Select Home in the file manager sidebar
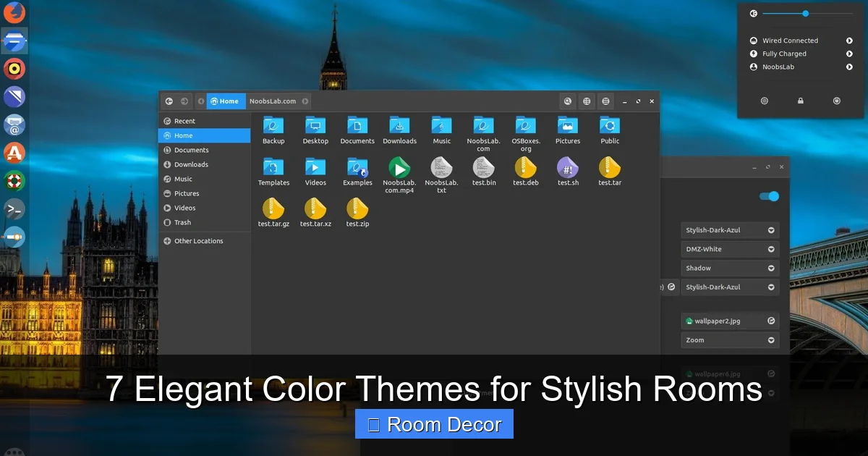868x456 pixels. pyautogui.click(x=204, y=136)
